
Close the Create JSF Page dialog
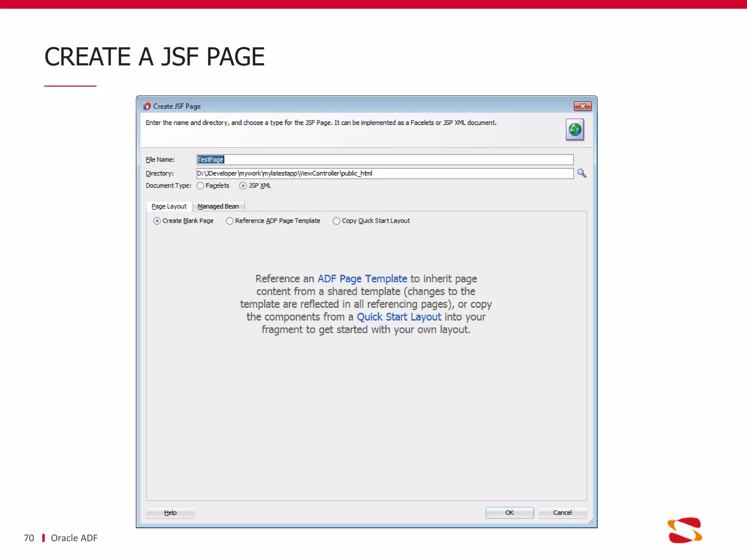(x=582, y=106)
